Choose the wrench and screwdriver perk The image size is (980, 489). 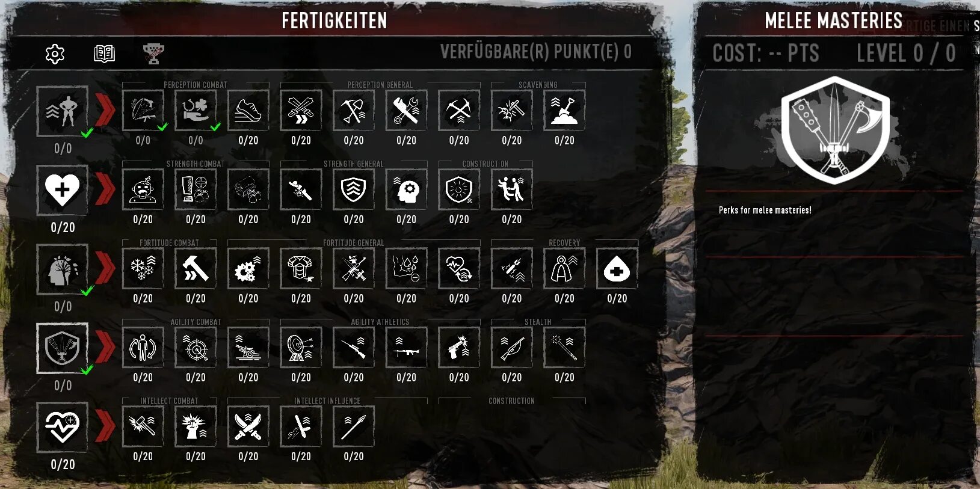click(x=407, y=111)
